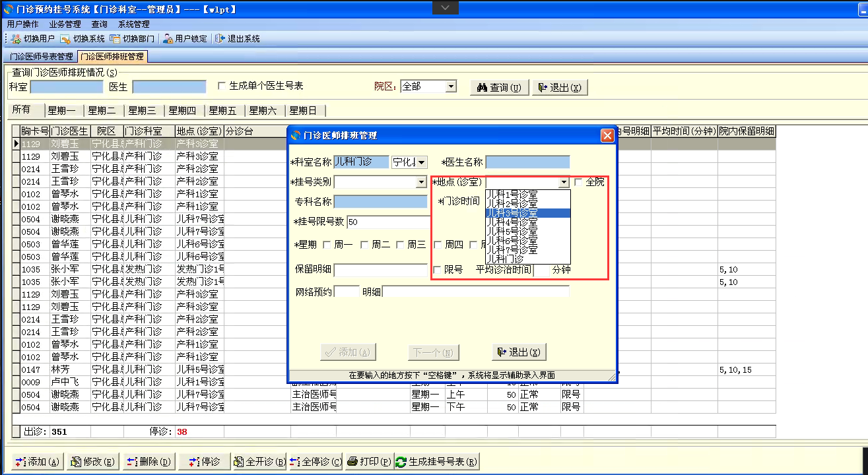Enable the 限号 checkbox

pyautogui.click(x=437, y=269)
